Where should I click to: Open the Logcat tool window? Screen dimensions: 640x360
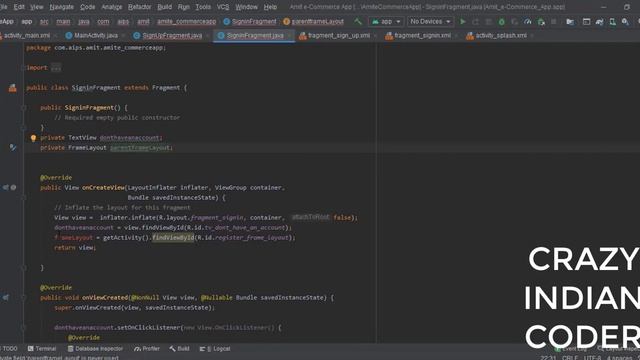pos(215,349)
